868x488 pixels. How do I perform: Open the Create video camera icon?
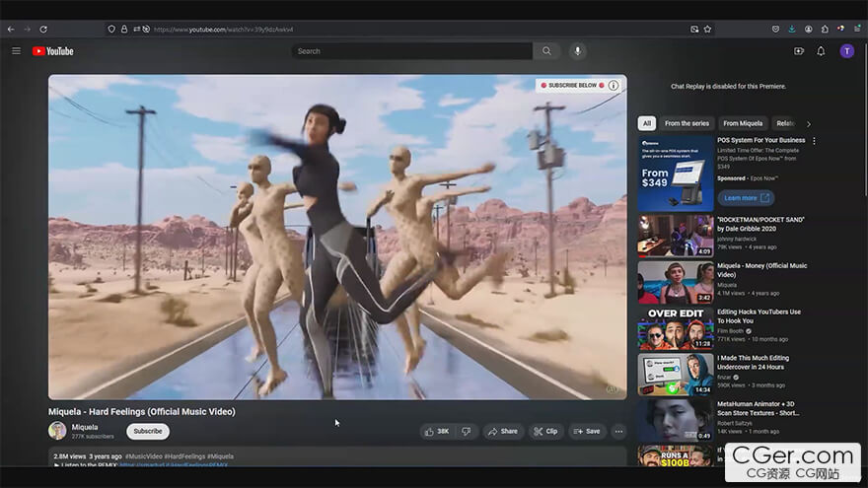799,51
